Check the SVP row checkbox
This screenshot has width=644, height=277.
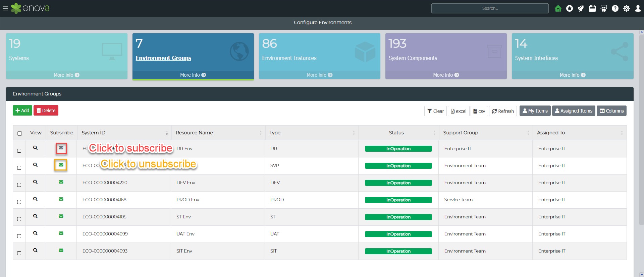point(19,168)
